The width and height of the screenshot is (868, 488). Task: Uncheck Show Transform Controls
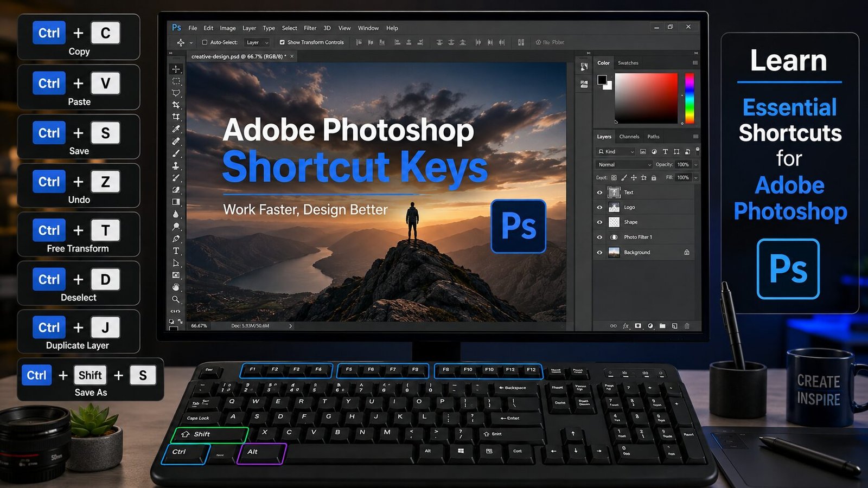click(282, 42)
